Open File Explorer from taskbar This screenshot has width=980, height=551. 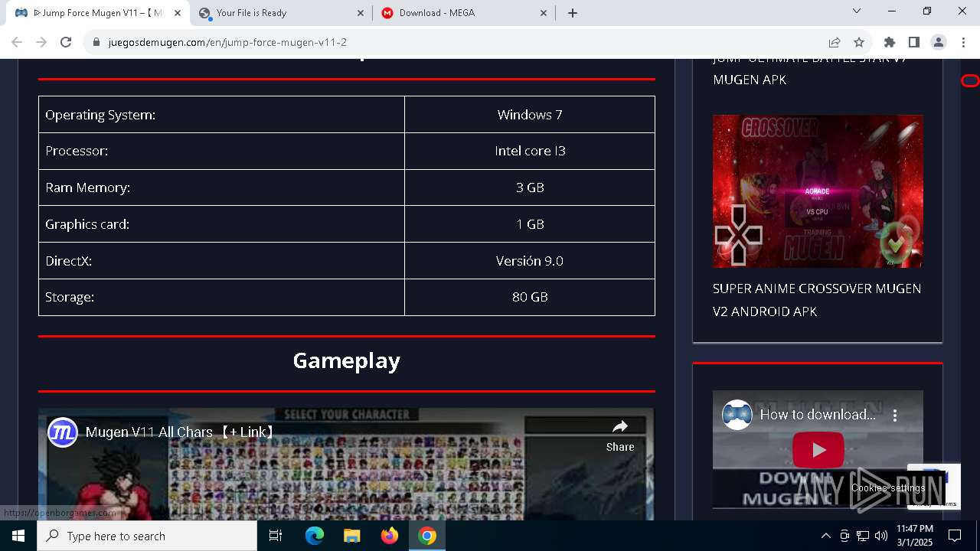(x=352, y=536)
